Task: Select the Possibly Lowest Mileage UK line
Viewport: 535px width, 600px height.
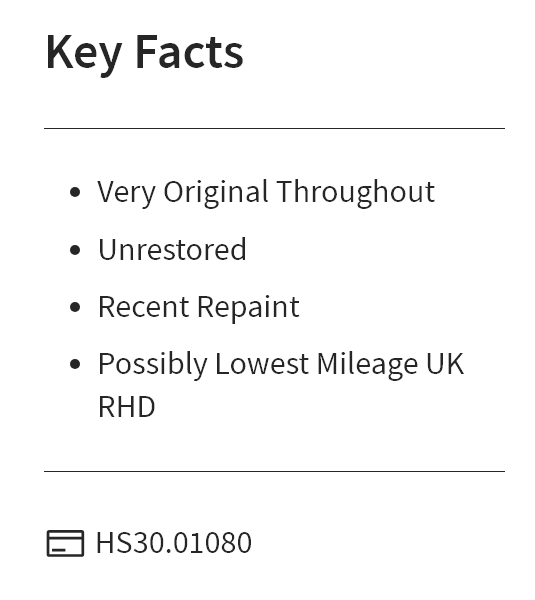Action: 281,365
